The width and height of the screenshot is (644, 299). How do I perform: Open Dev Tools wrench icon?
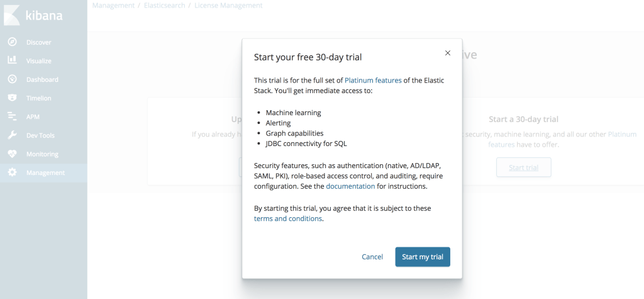(x=12, y=135)
